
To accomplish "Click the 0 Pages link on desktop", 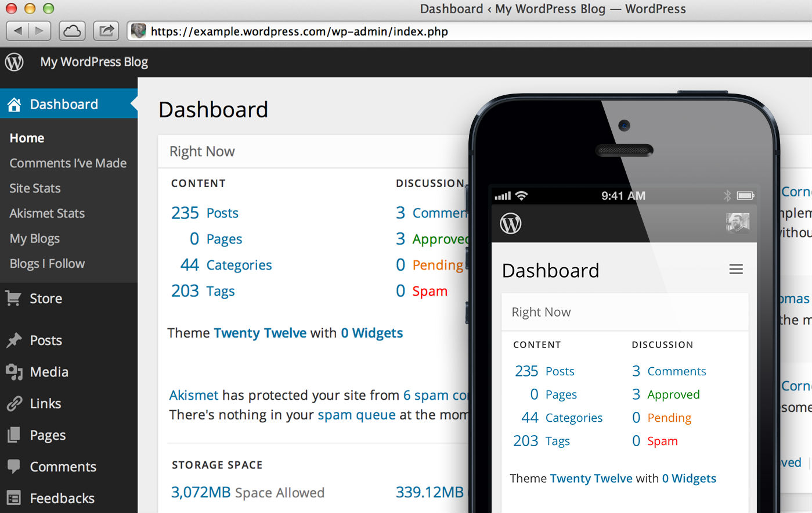I will [x=216, y=239].
